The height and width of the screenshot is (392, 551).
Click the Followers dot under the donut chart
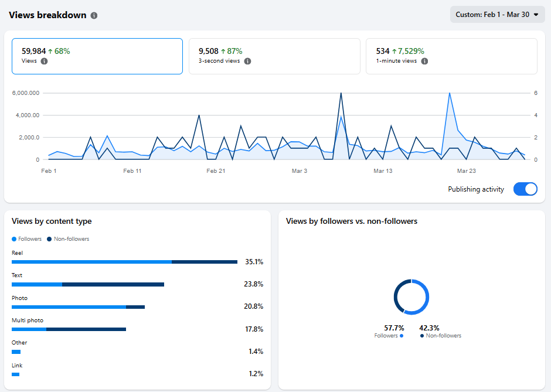pos(403,336)
